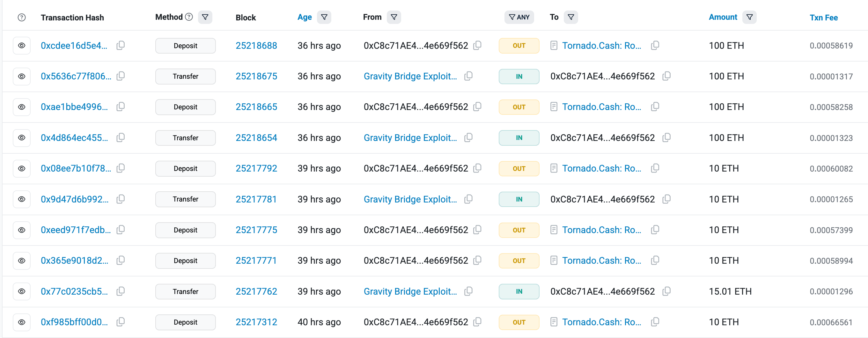Preview transaction 0xf985bff00d0 with eye icon
The height and width of the screenshot is (338, 868).
pyautogui.click(x=22, y=322)
